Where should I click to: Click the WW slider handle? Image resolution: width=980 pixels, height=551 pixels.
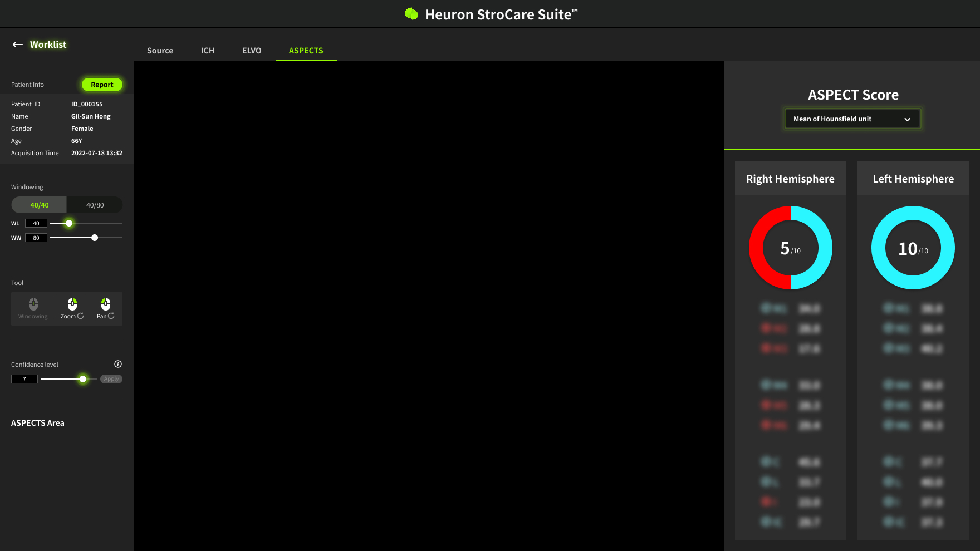click(95, 238)
